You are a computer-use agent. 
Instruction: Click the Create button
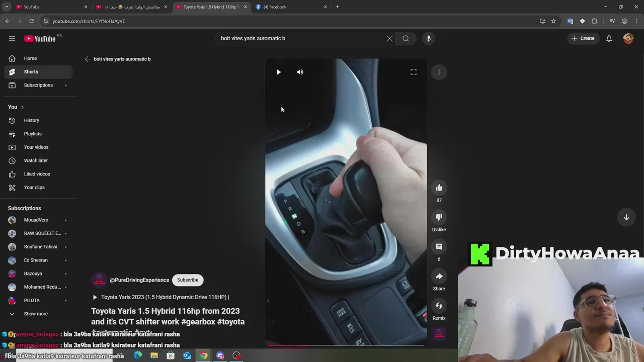(x=584, y=38)
